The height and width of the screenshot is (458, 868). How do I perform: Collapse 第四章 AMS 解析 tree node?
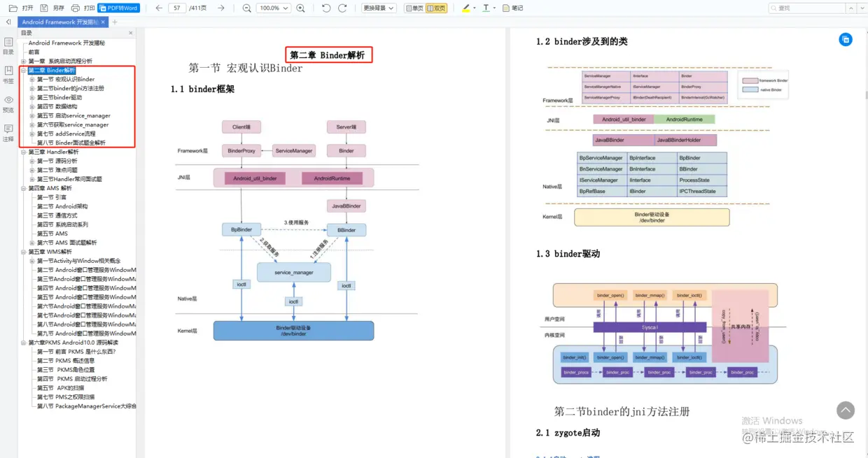point(24,189)
